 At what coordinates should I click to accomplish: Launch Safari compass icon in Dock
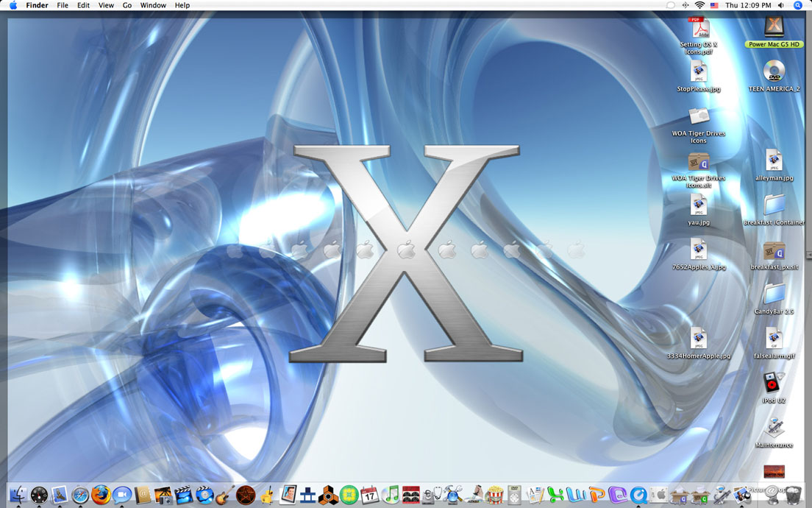[x=80, y=495]
